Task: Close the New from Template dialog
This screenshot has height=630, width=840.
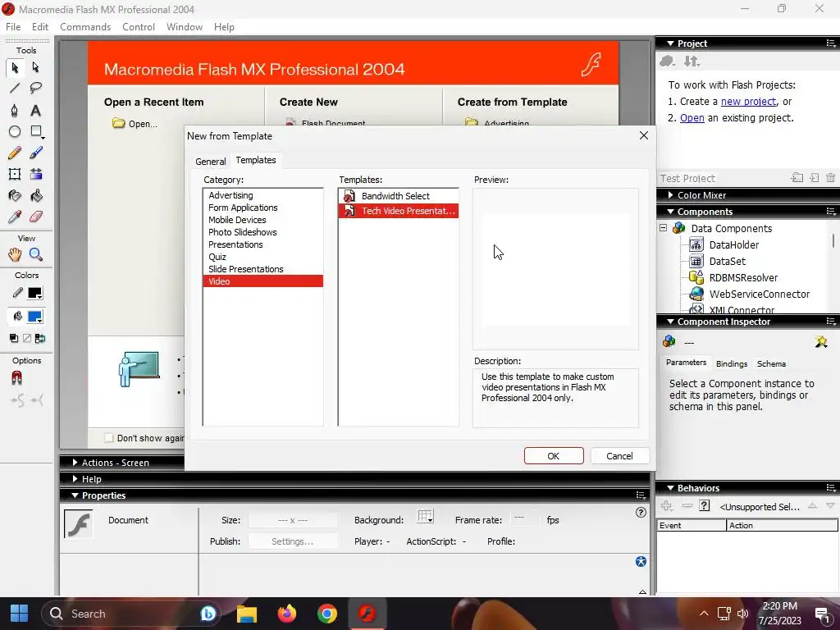Action: pos(644,135)
